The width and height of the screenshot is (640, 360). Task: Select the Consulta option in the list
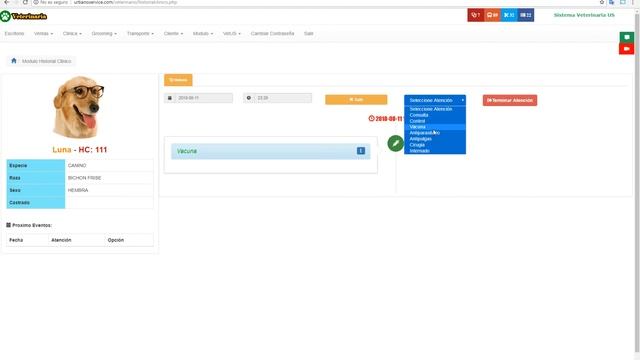435,115
